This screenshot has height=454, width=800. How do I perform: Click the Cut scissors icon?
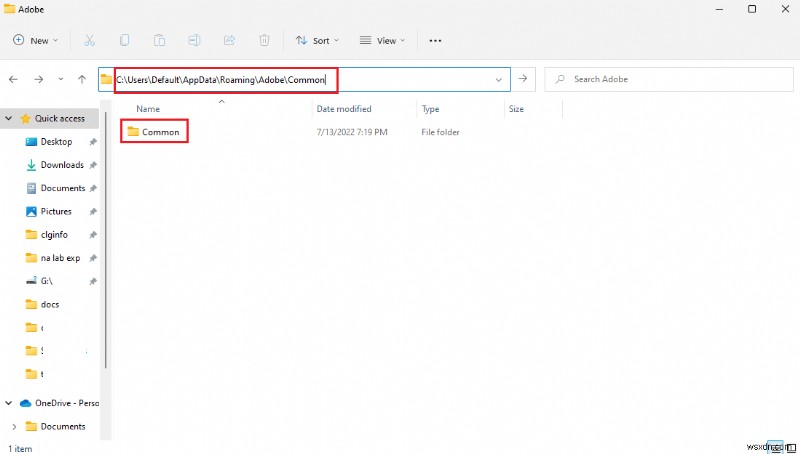tap(89, 40)
